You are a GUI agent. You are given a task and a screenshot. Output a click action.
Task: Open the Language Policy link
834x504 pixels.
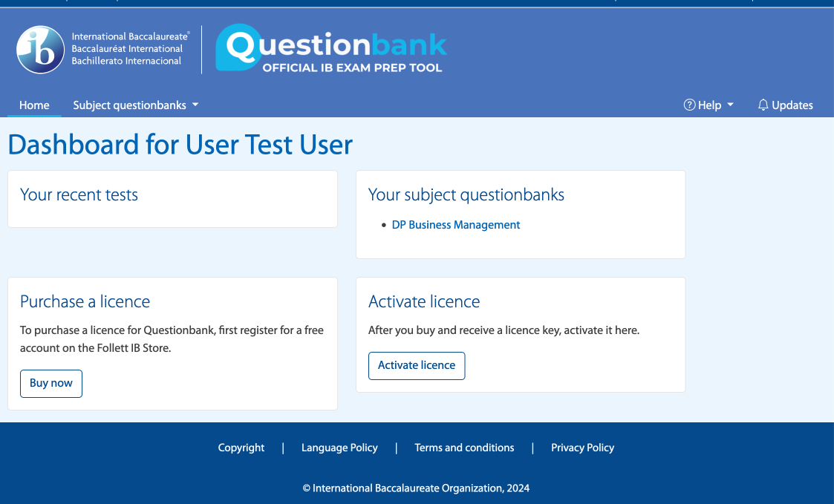coord(339,448)
